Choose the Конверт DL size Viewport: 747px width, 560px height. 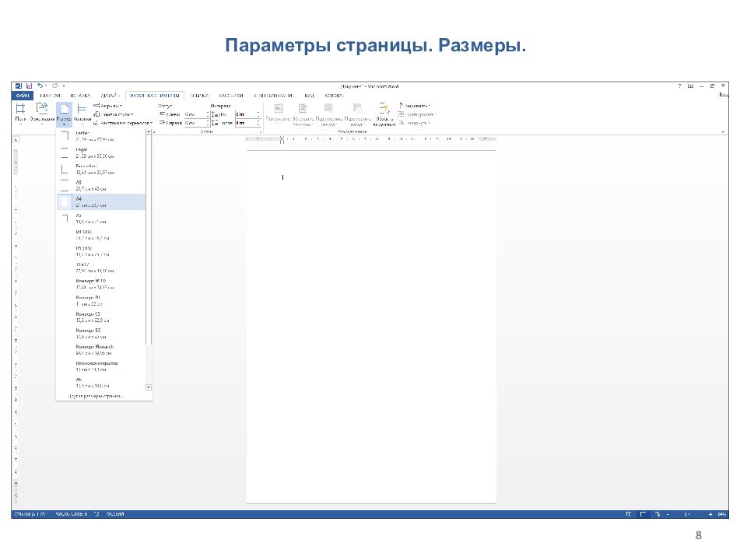101,300
